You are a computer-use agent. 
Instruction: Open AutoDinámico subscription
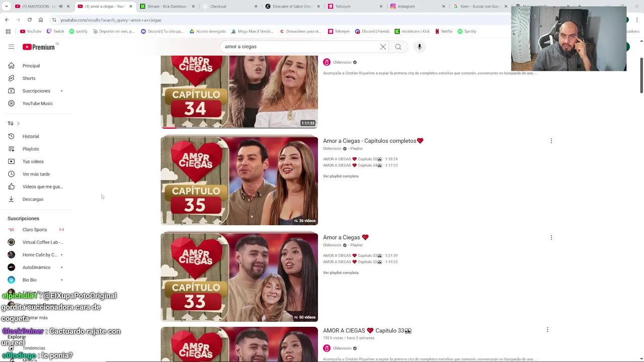pyautogui.click(x=35, y=267)
